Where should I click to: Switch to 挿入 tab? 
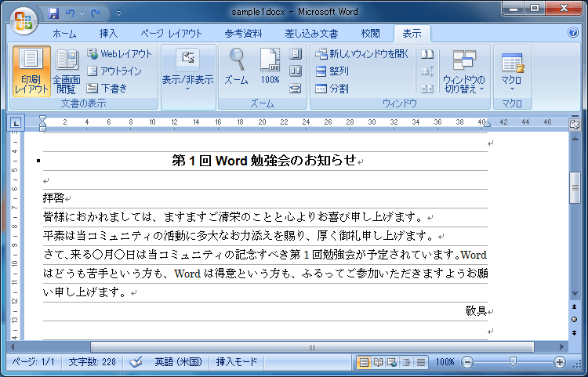click(108, 34)
